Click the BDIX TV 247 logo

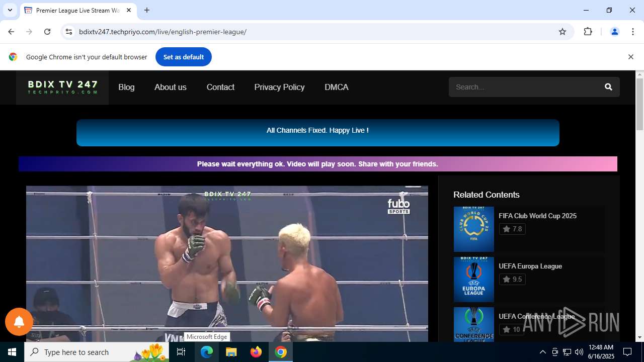62,87
